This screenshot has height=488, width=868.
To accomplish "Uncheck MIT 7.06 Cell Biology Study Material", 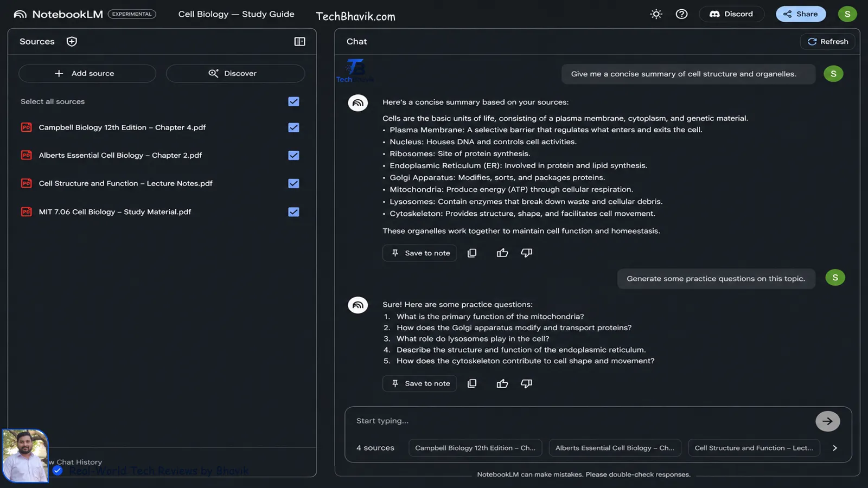I will (293, 212).
